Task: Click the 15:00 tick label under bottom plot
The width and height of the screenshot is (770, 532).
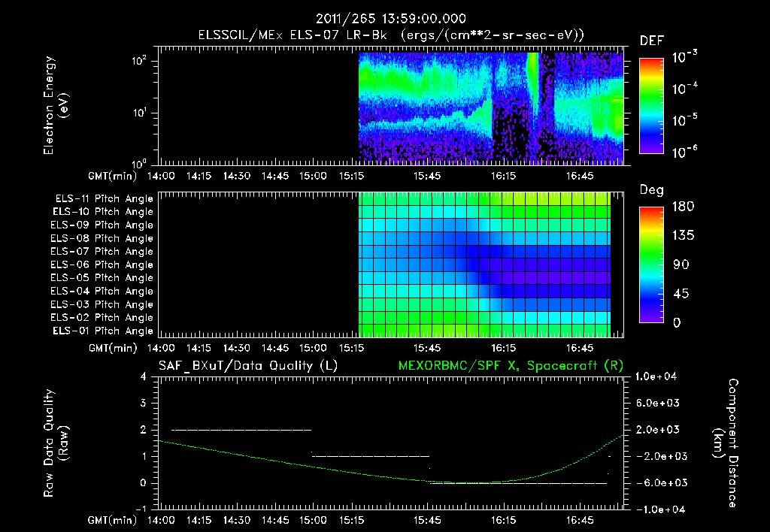Action: 313,520
